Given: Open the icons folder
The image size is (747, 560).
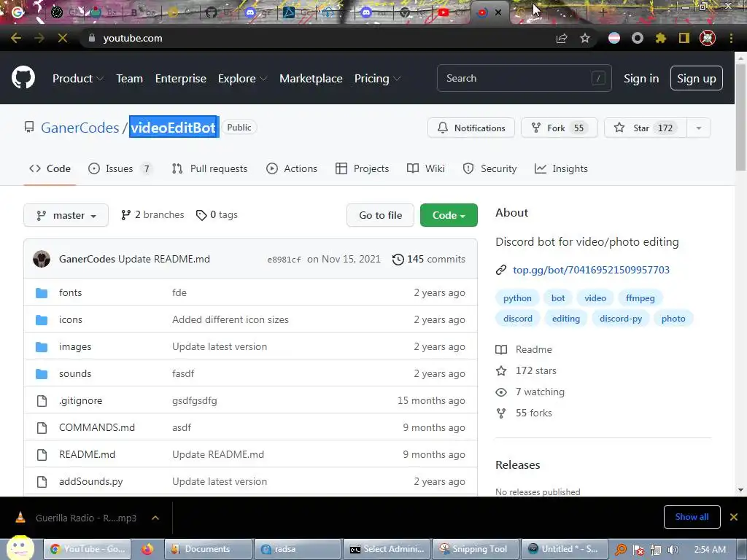Looking at the screenshot, I should click(x=71, y=319).
